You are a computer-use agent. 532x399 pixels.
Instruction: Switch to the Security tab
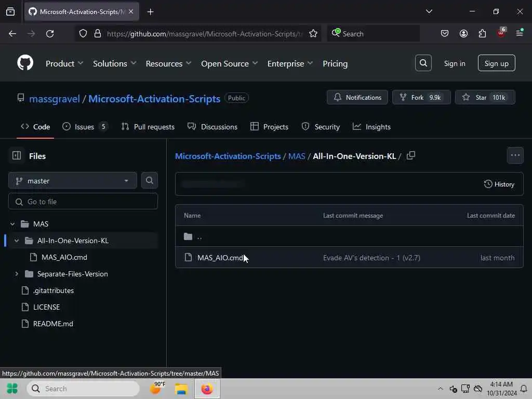pyautogui.click(x=321, y=127)
